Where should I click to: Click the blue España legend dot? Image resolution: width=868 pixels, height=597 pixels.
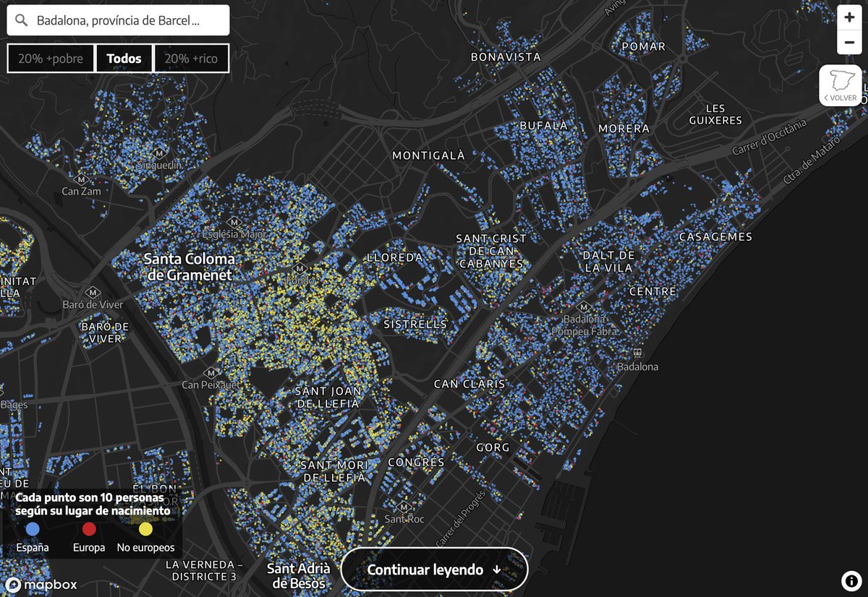(x=33, y=529)
